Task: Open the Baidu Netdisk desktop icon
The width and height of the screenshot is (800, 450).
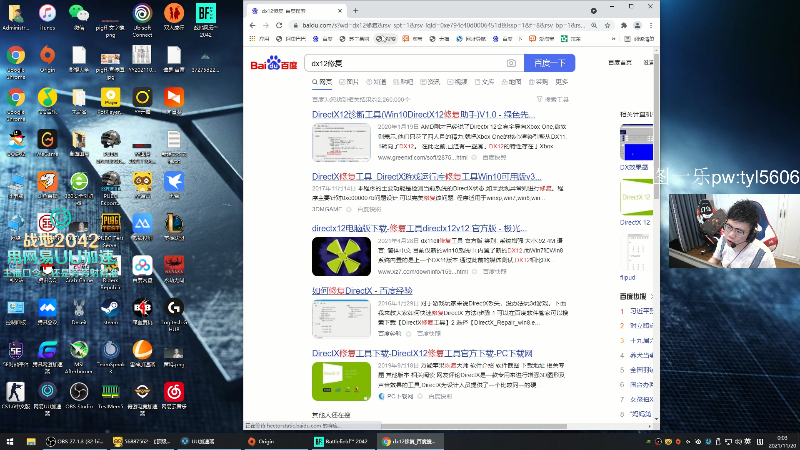Action: [142, 269]
